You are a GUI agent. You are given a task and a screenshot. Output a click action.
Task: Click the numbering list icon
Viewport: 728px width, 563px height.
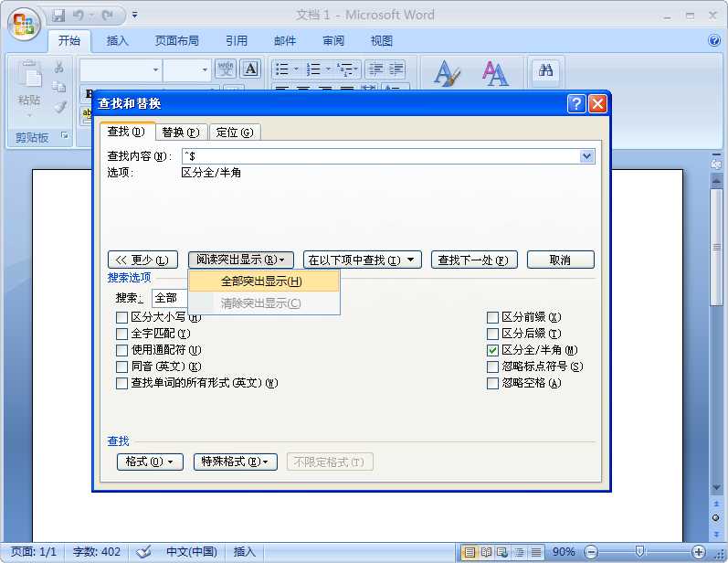pos(313,69)
